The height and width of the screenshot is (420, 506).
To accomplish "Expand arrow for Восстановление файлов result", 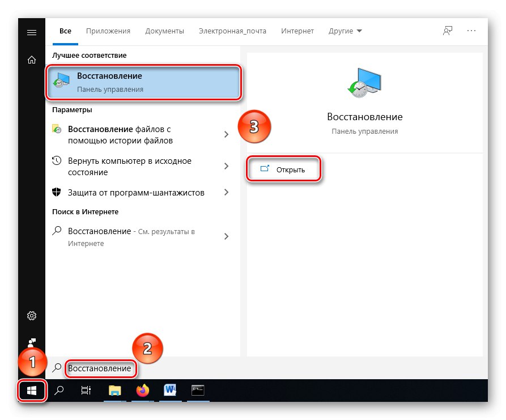I will (226, 134).
